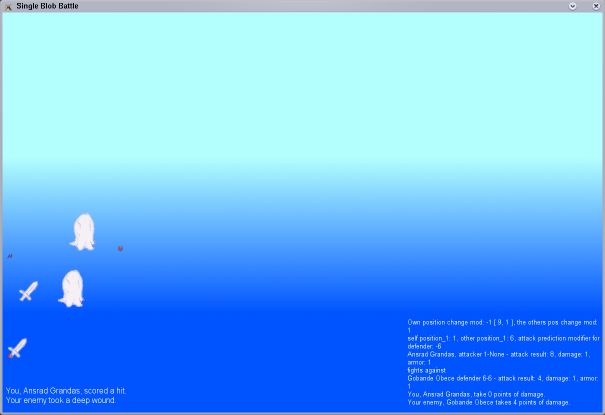
Task: Close the Single Blob Battle window
Action: point(596,6)
